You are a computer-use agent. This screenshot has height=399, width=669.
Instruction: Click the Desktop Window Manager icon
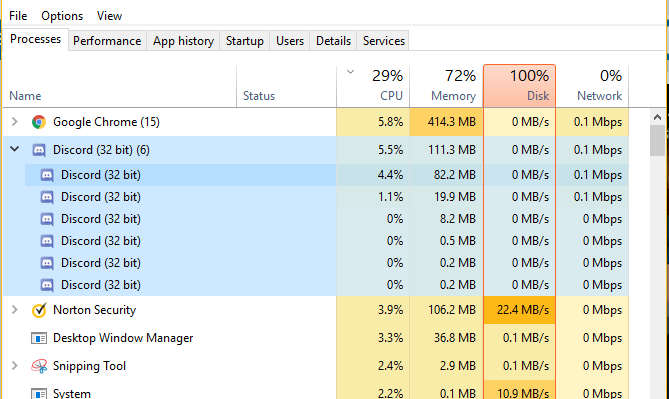coord(39,338)
